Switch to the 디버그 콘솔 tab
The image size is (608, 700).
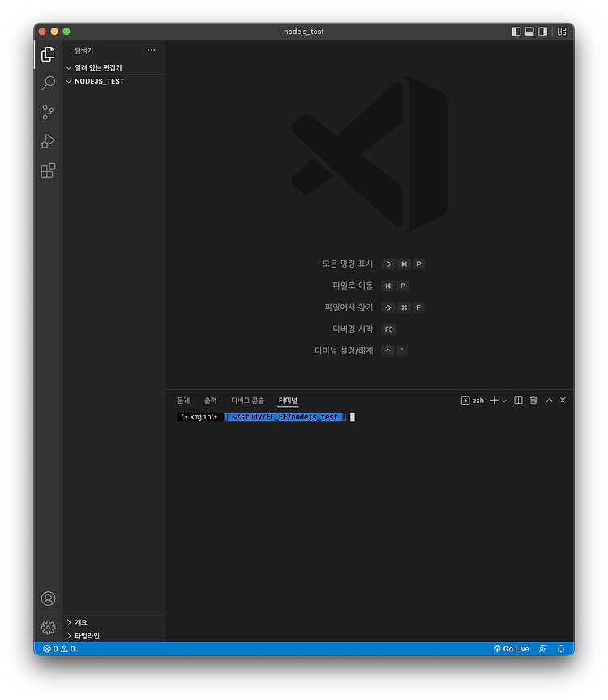point(247,401)
